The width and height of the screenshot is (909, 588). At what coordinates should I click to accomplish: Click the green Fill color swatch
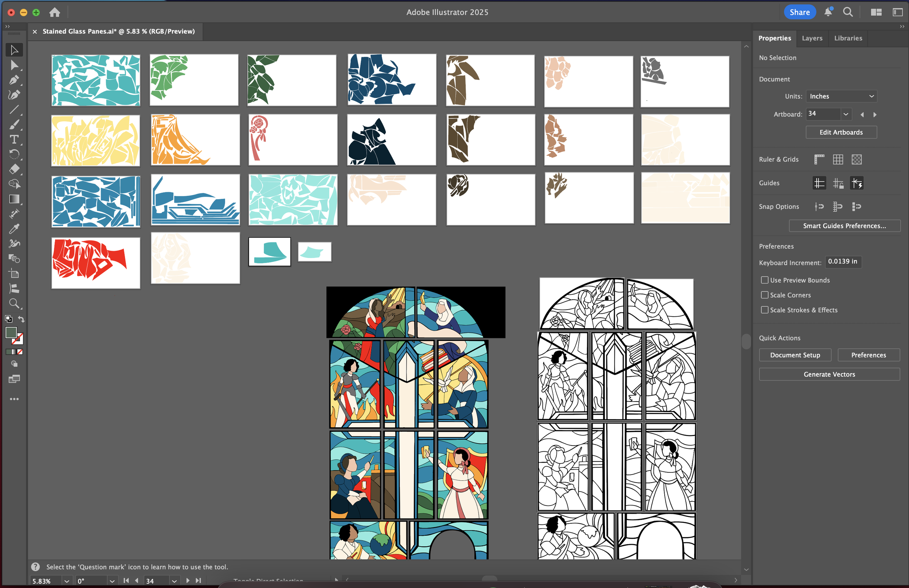click(11, 333)
